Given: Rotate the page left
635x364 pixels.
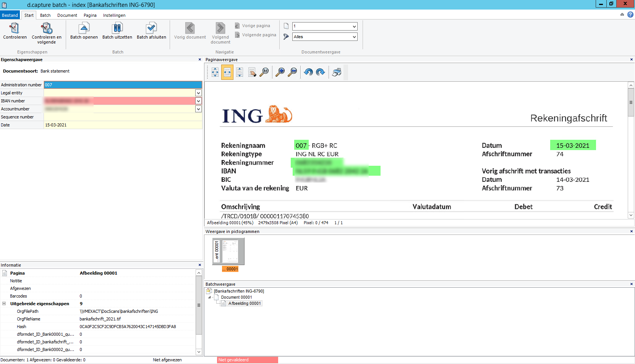Looking at the screenshot, I should point(308,72).
